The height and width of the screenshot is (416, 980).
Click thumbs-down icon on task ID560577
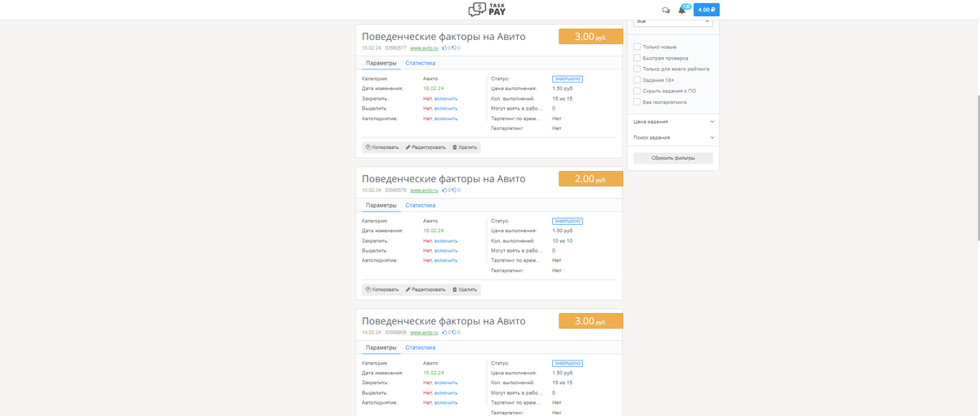click(x=455, y=48)
